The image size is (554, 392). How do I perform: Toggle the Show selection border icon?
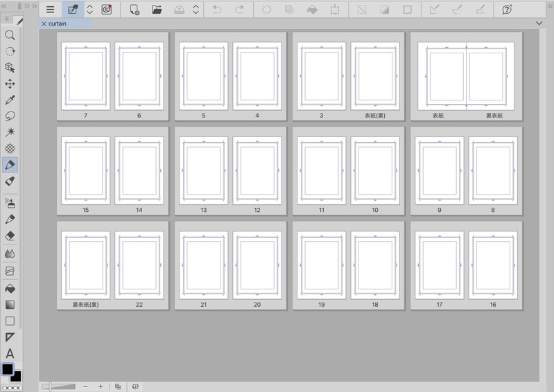coord(407,10)
